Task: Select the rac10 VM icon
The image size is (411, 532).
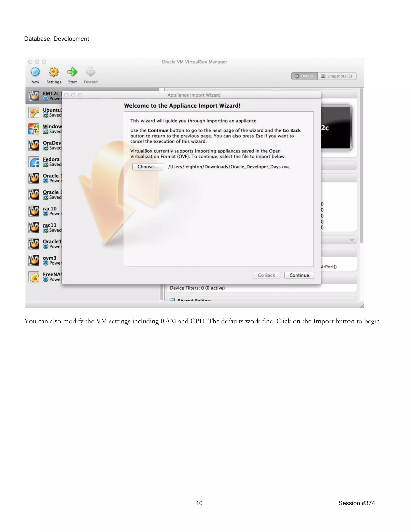Action: click(34, 211)
